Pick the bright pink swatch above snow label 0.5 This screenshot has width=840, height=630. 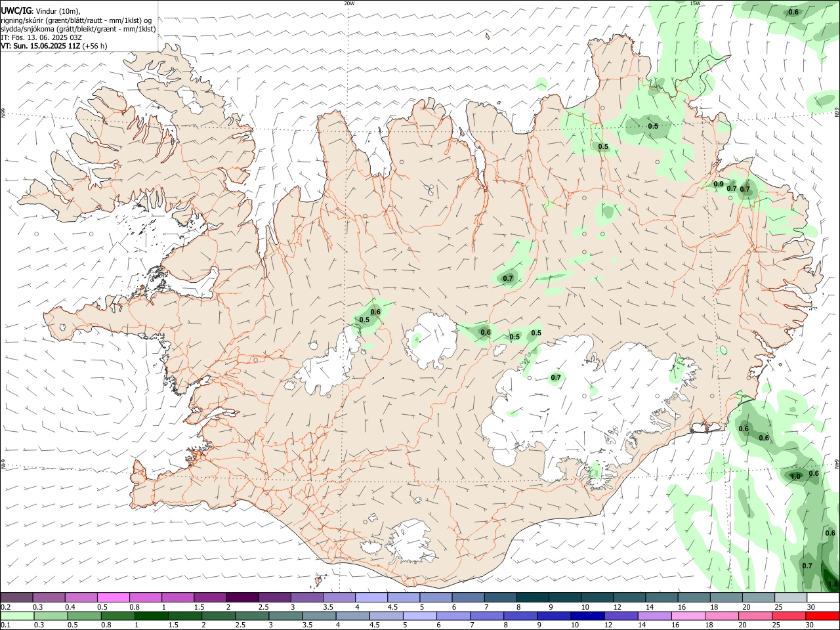[x=114, y=597]
